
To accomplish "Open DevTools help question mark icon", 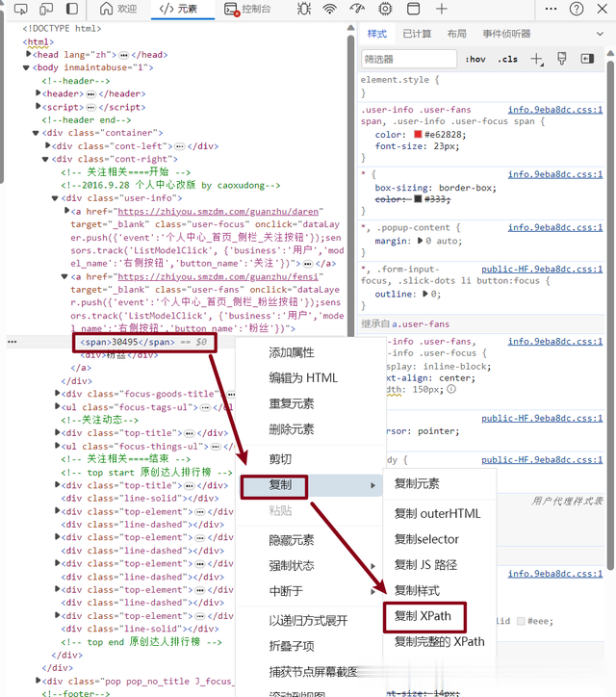I will click(x=577, y=9).
